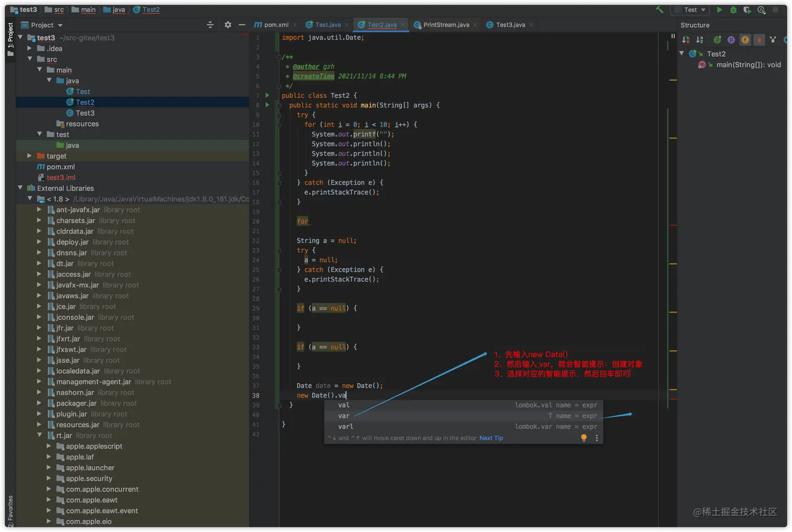Open the Test class in project tree
This screenshot has width=792, height=532.
click(x=83, y=91)
